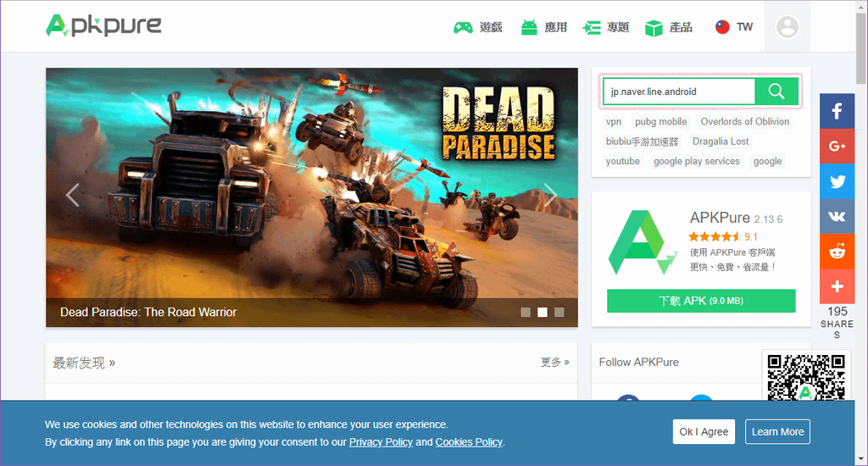
Task: Click Ok I Agree cookie button
Action: pyautogui.click(x=704, y=432)
